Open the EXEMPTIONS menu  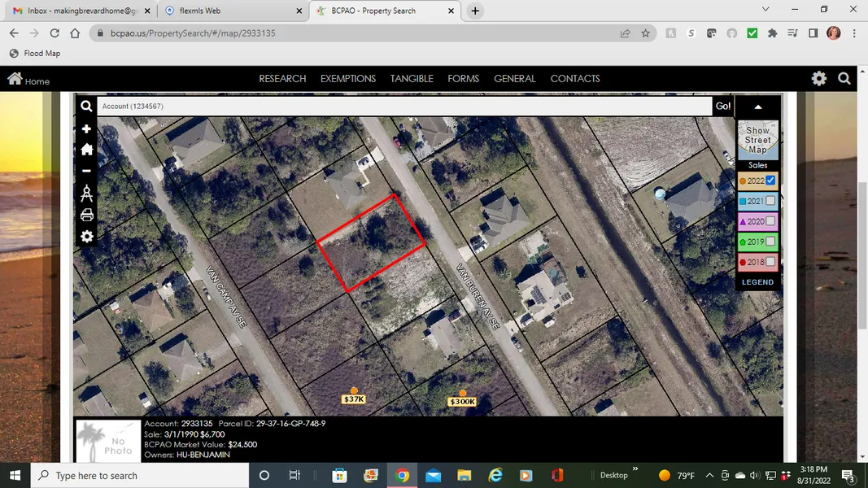347,79
